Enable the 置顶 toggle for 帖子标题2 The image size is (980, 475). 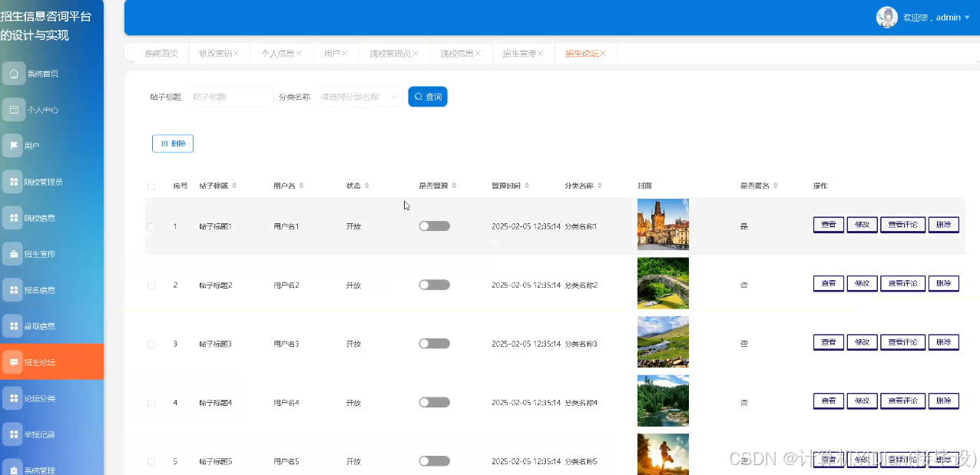[x=434, y=284]
